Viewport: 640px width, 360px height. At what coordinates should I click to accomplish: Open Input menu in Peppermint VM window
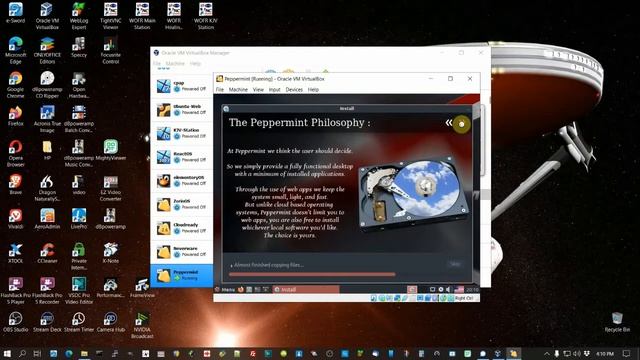tap(274, 89)
